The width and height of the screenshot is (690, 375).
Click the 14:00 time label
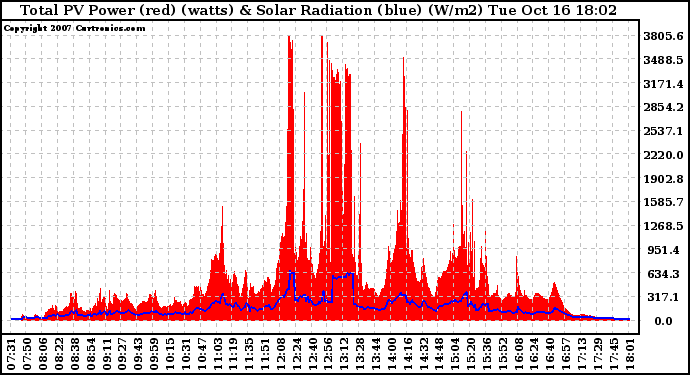click(x=391, y=354)
